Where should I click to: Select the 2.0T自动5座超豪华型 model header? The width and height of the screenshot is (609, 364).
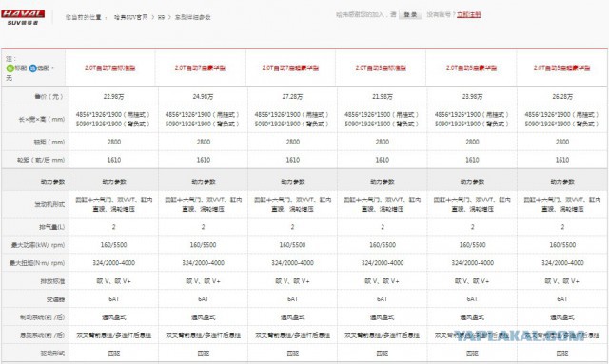pyautogui.click(x=561, y=67)
